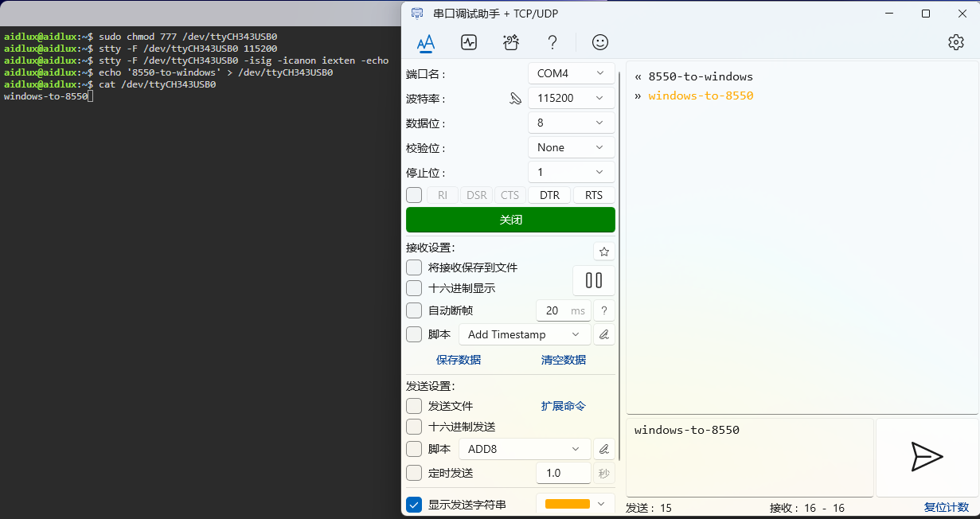Viewport: 980px width, 519px height.
Task: Click the send text input containing windows-to-8550
Action: pyautogui.click(x=749, y=457)
